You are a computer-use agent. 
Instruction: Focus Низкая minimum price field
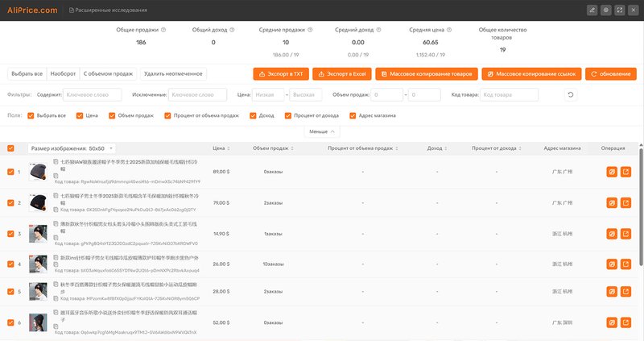pyautogui.click(x=268, y=94)
